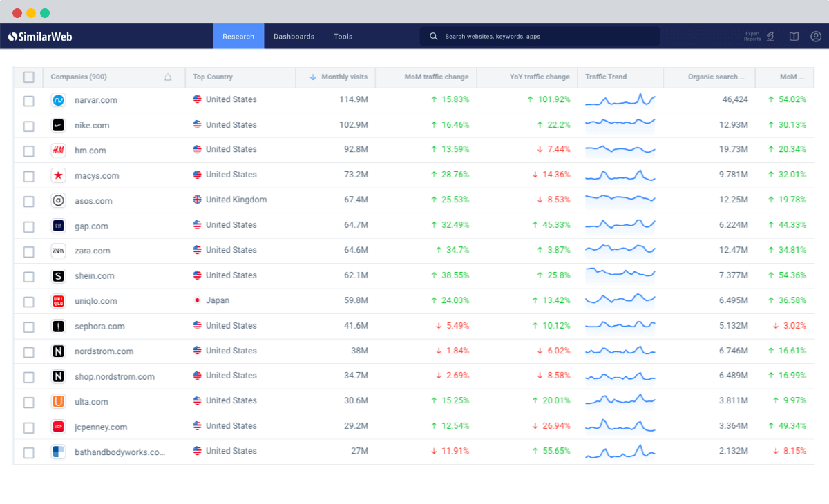Select the hm.com row checkbox
Screen dimensions: 829x504
[x=28, y=151]
